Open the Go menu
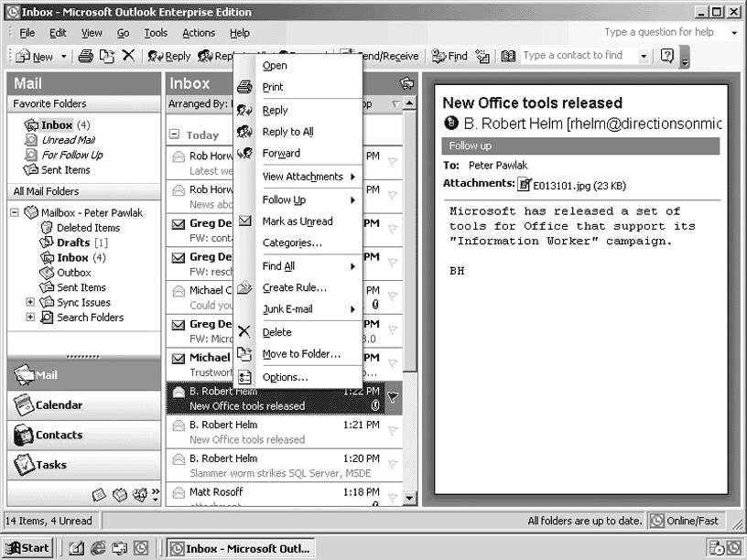Screen dimensions: 747x560 tap(123, 33)
